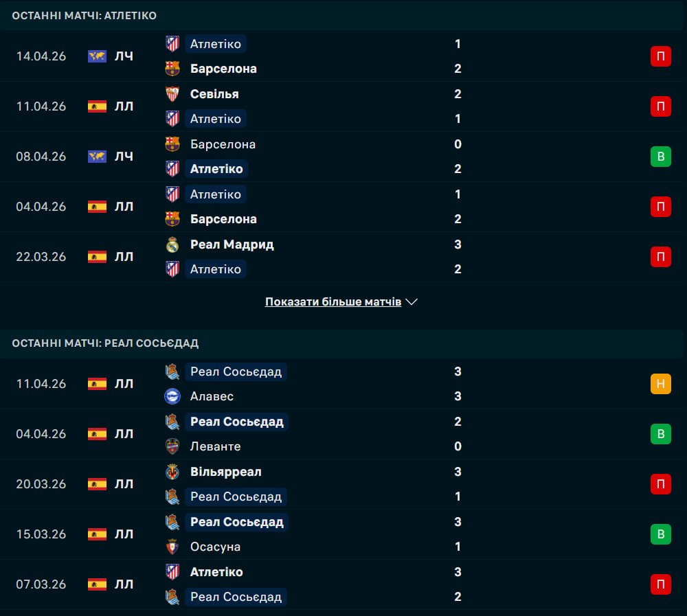The image size is (687, 616).
Task: Click 'ЛЧ' league label for 14.04.26
Action: [x=124, y=56]
